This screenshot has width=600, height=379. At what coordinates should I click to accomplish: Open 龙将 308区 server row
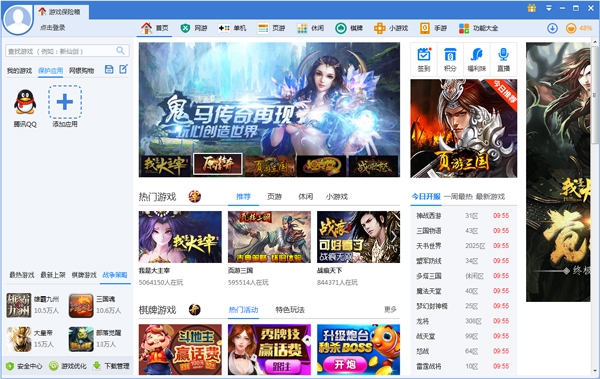point(463,321)
